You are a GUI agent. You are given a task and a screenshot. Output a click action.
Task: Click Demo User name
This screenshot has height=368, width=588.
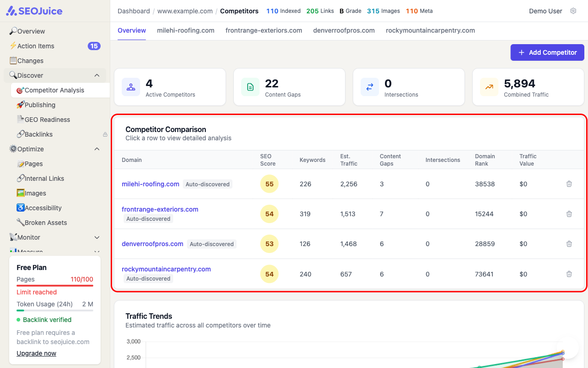(546, 11)
